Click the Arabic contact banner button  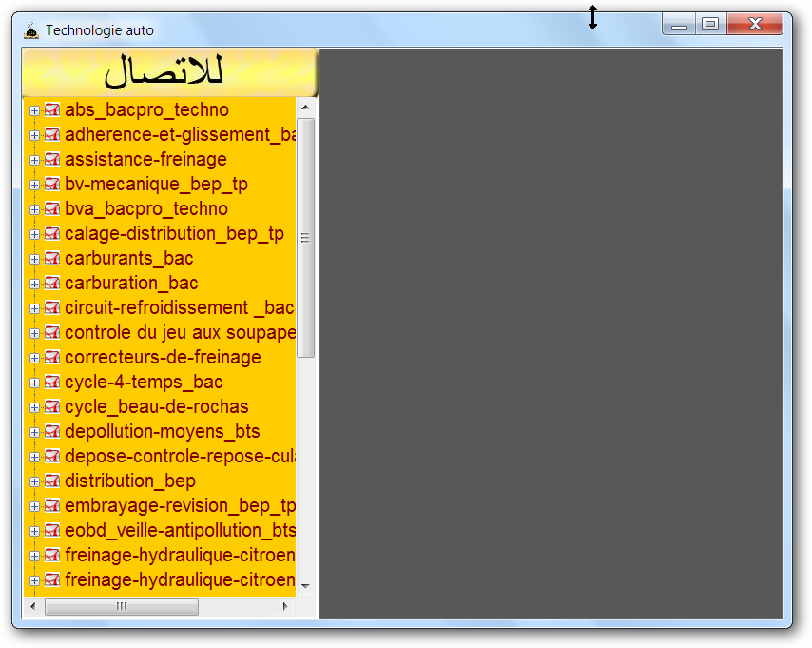click(x=170, y=72)
